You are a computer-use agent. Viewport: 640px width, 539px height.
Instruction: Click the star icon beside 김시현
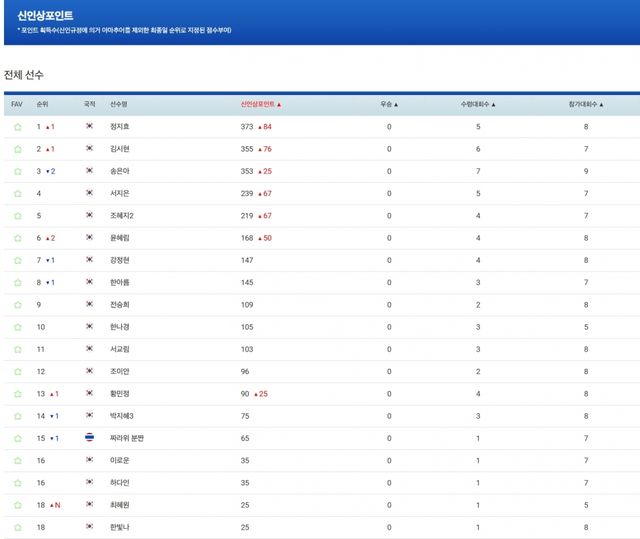coord(17,149)
